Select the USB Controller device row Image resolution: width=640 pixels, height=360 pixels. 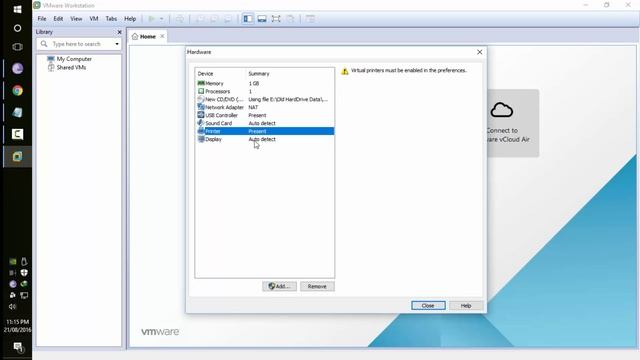pyautogui.click(x=264, y=115)
